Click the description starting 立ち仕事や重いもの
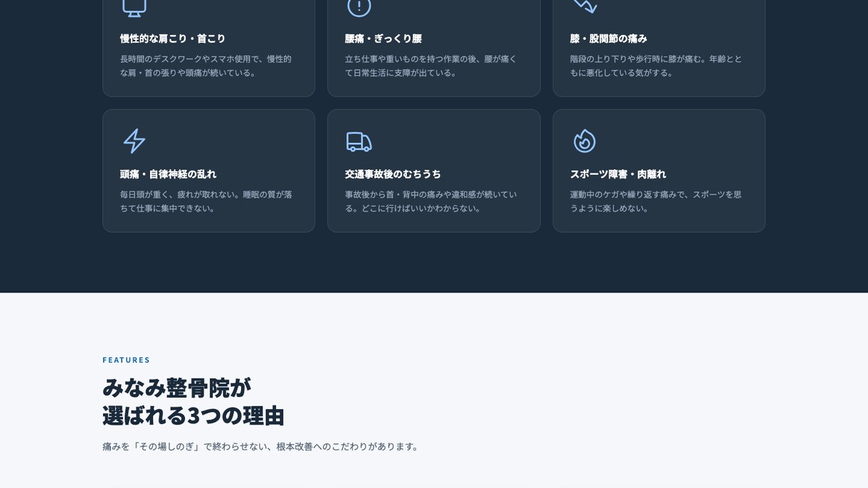This screenshot has width=868, height=488. click(x=431, y=65)
